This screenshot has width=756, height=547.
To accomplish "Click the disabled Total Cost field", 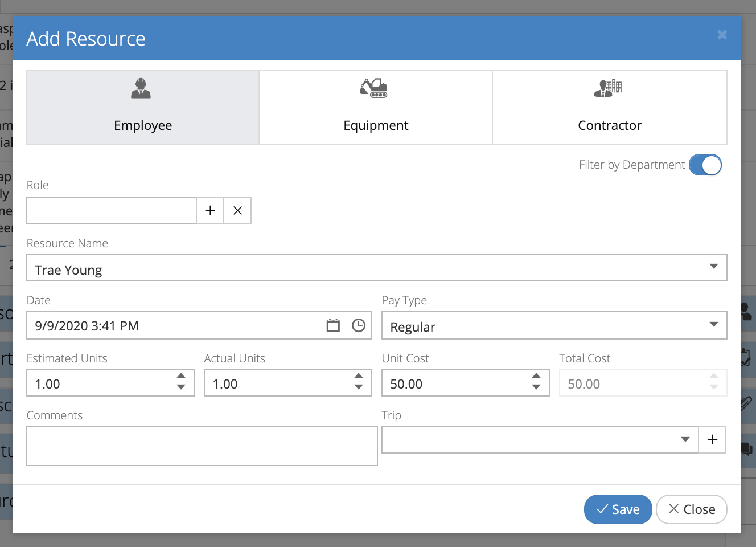I will coord(643,383).
